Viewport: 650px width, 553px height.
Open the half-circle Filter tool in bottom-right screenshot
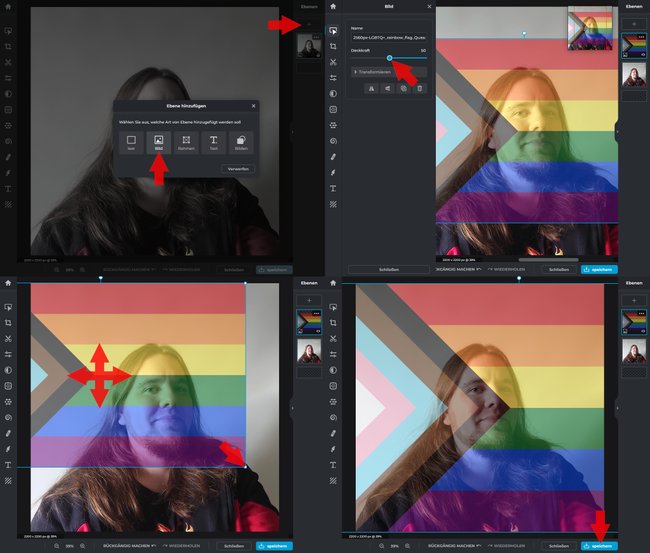(333, 370)
